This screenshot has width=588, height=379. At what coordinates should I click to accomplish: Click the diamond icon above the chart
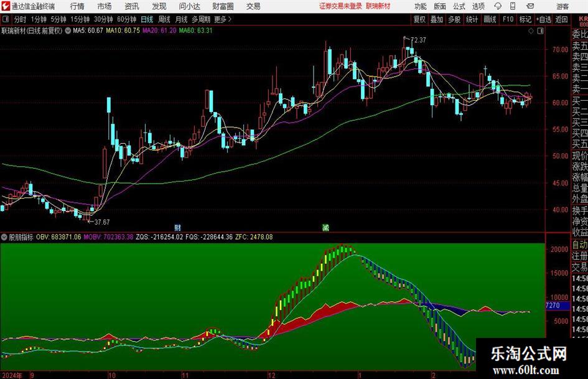(x=531, y=30)
